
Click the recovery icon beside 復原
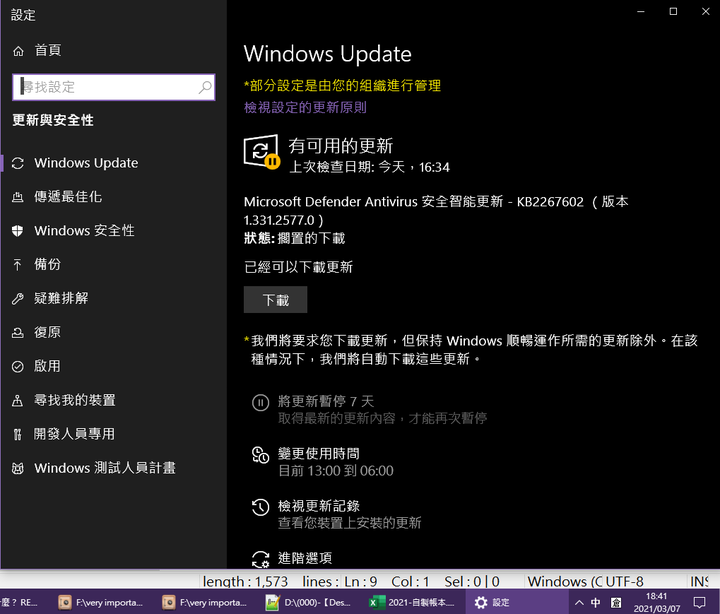click(17, 332)
